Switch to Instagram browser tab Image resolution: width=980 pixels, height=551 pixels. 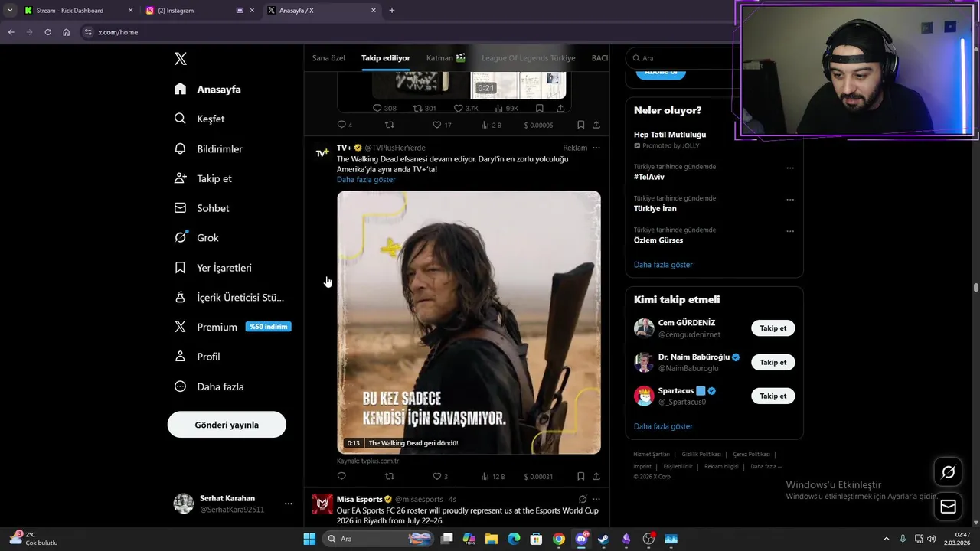199,11
